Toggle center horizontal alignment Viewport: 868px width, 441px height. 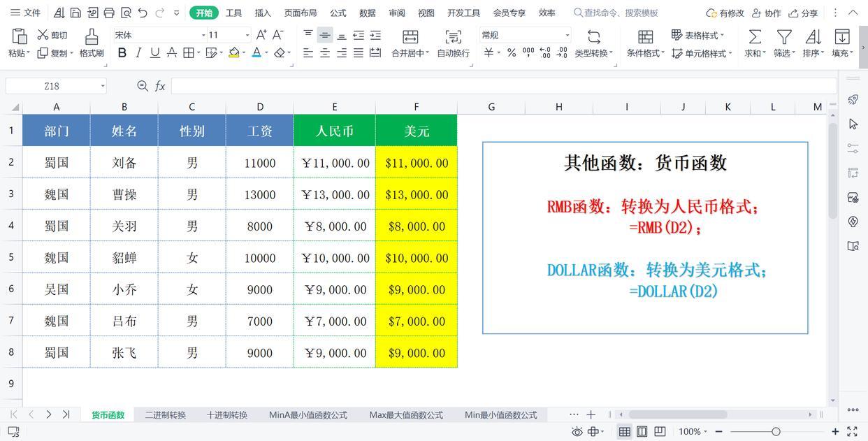[x=325, y=52]
